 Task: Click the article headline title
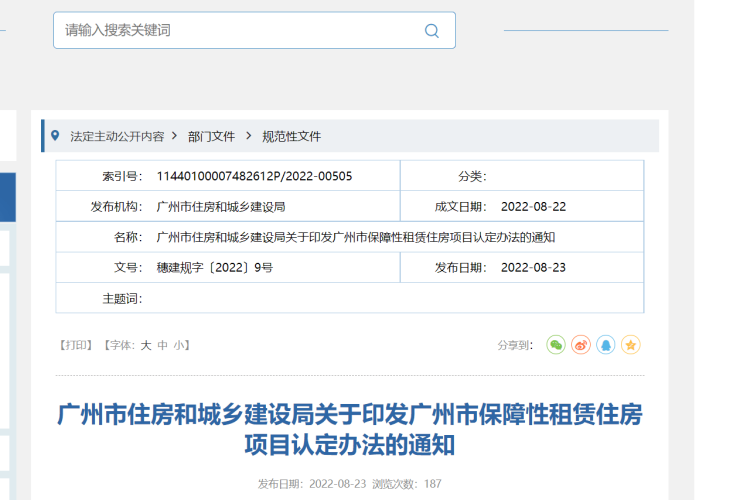pyautogui.click(x=350, y=429)
